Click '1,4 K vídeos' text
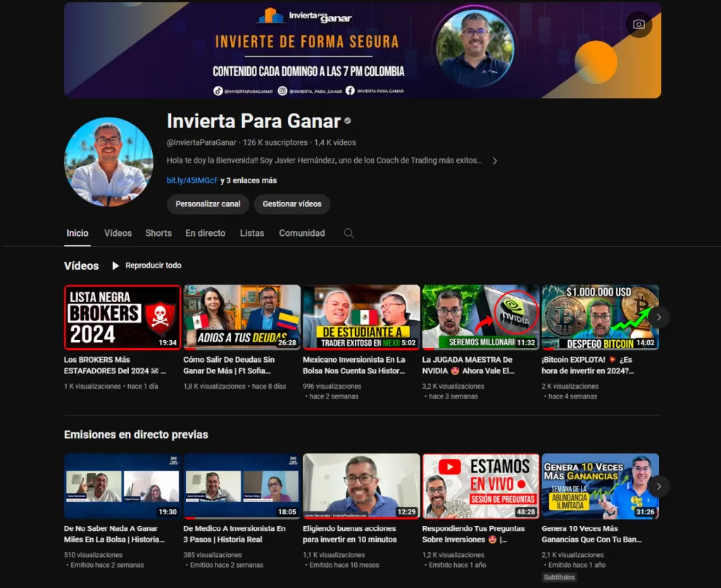Screen dimensions: 721x588 click(335, 142)
